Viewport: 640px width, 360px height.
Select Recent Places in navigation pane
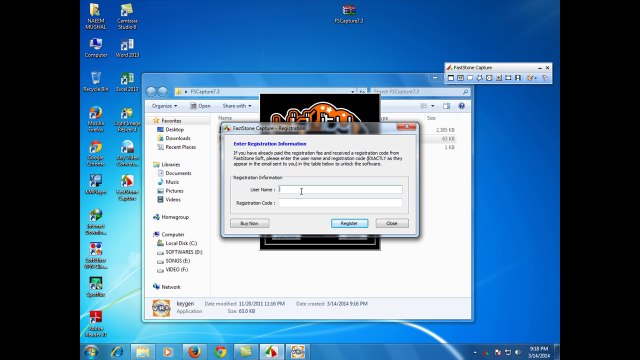[x=180, y=147]
